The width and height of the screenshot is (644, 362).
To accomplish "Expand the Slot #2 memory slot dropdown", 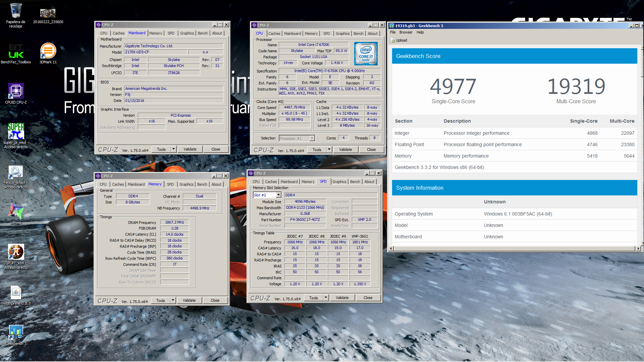I will pos(278,195).
